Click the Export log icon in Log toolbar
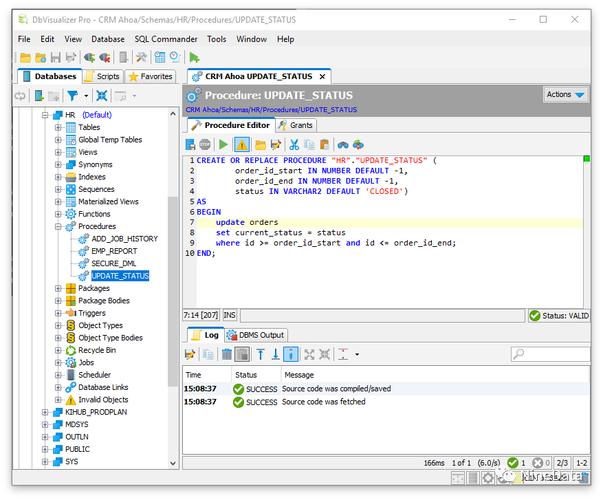Screen dimensions: 603x500 [x=190, y=354]
